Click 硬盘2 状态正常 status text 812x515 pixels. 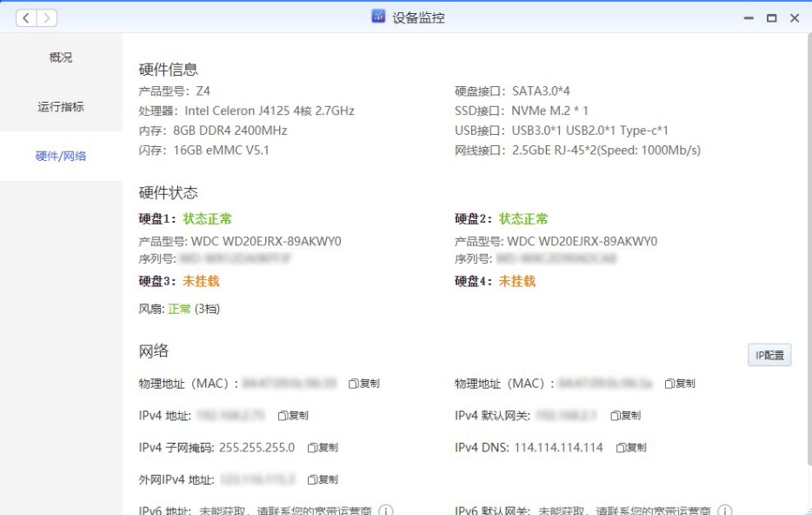523,219
